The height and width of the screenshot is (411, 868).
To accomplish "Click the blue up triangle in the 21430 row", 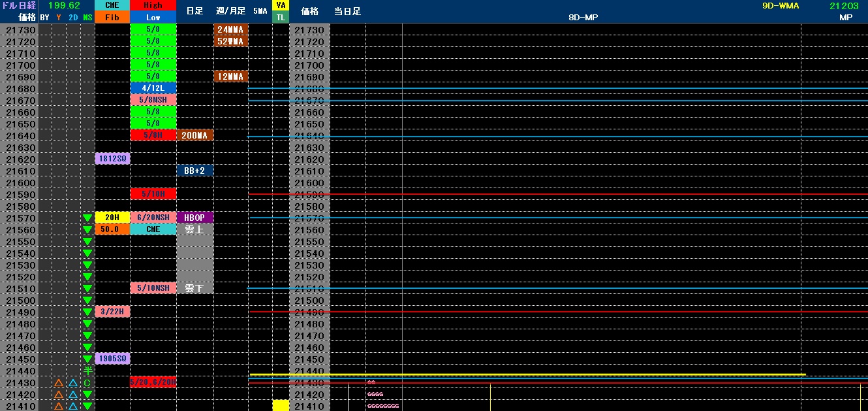I will coord(73,382).
